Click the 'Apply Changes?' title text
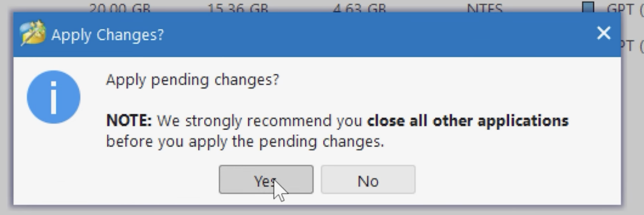Image resolution: width=644 pixels, height=215 pixels. pos(107,35)
